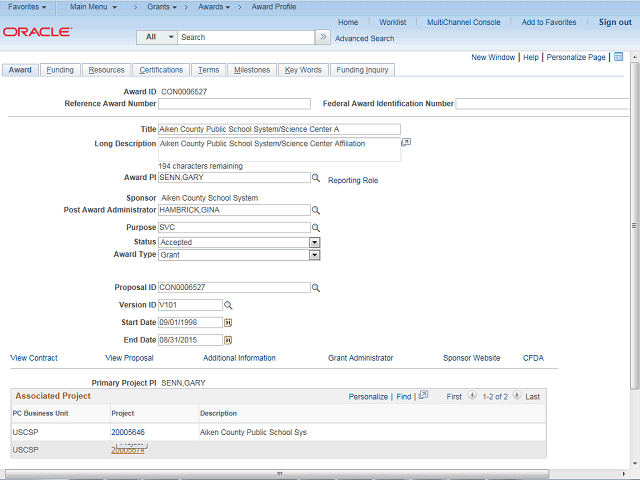Click the Sponsor Website link
Image resolution: width=640 pixels, height=480 pixels.
click(x=471, y=358)
